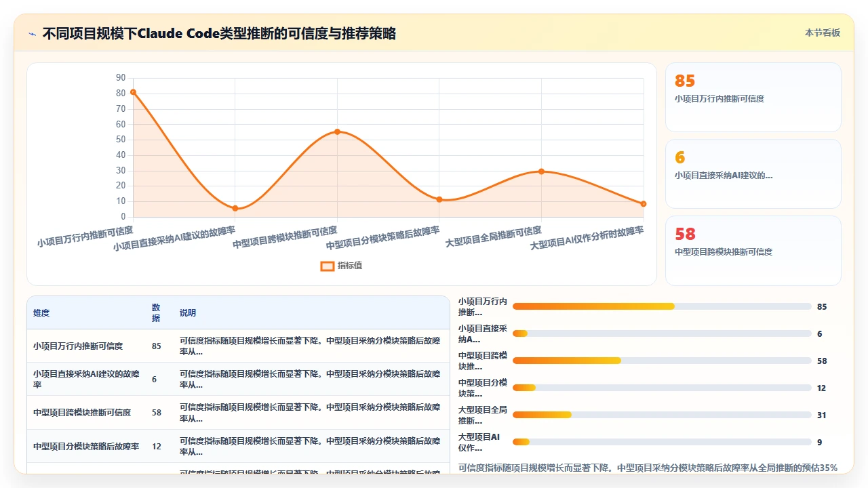The width and height of the screenshot is (868, 488).
Task: Click the 大型项目AI仅作… progress label
Action: pyautogui.click(x=479, y=443)
